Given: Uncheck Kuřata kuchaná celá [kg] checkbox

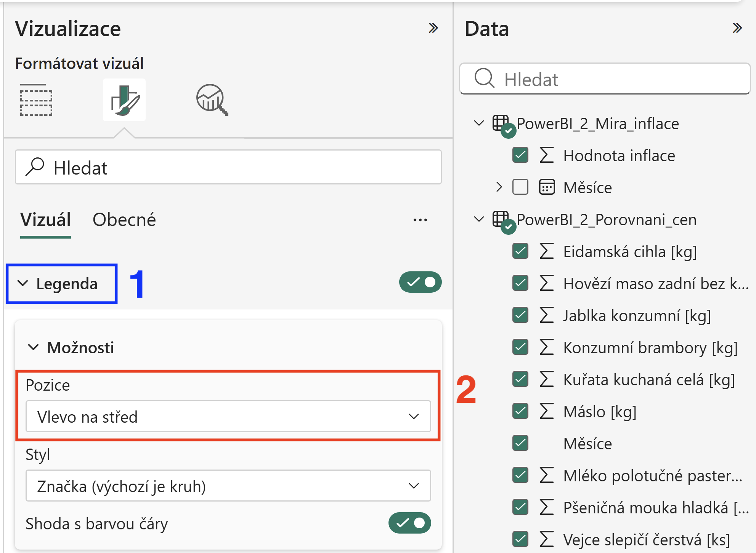Looking at the screenshot, I should 520,379.
